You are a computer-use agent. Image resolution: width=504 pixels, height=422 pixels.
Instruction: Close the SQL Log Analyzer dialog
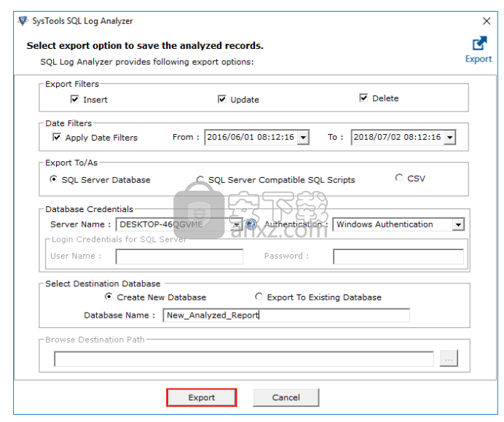487,21
